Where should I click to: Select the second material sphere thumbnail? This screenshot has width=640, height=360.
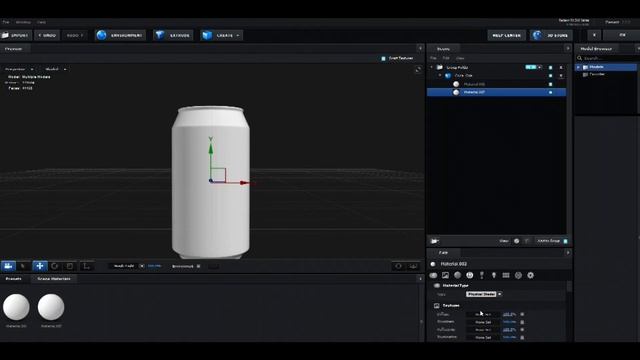51,307
